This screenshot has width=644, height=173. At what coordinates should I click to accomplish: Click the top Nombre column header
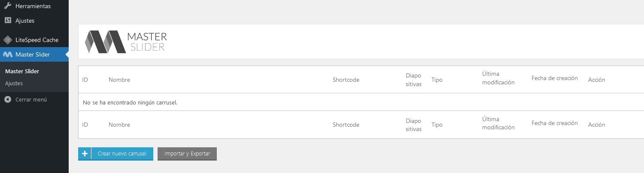119,80
